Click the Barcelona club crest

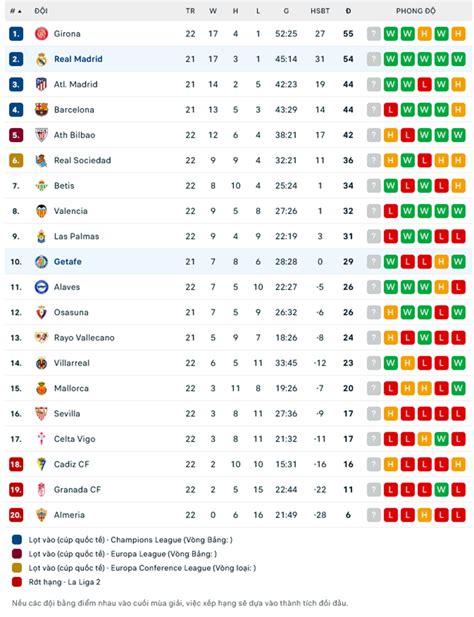coord(41,110)
